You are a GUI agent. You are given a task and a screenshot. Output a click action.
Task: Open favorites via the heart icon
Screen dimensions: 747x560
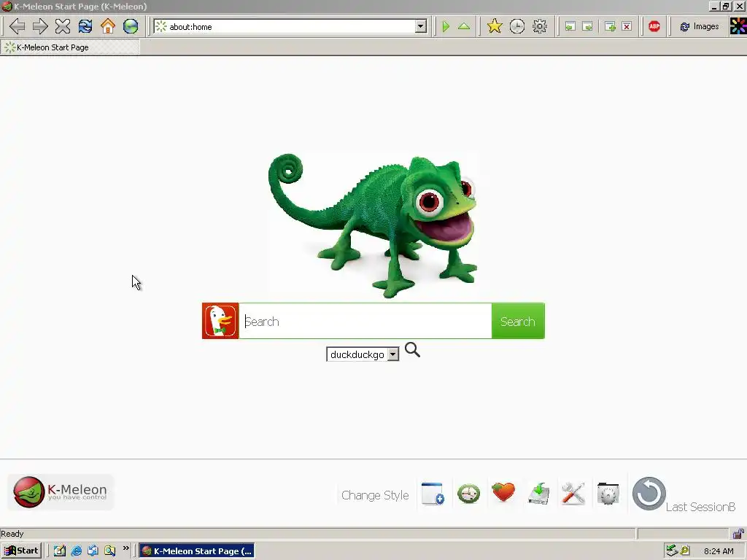pyautogui.click(x=503, y=492)
